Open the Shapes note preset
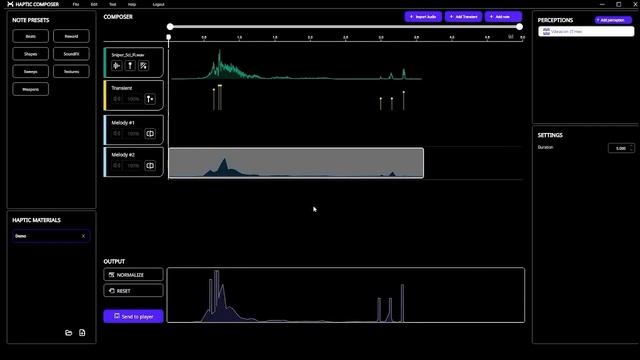640x360 pixels. [31, 54]
